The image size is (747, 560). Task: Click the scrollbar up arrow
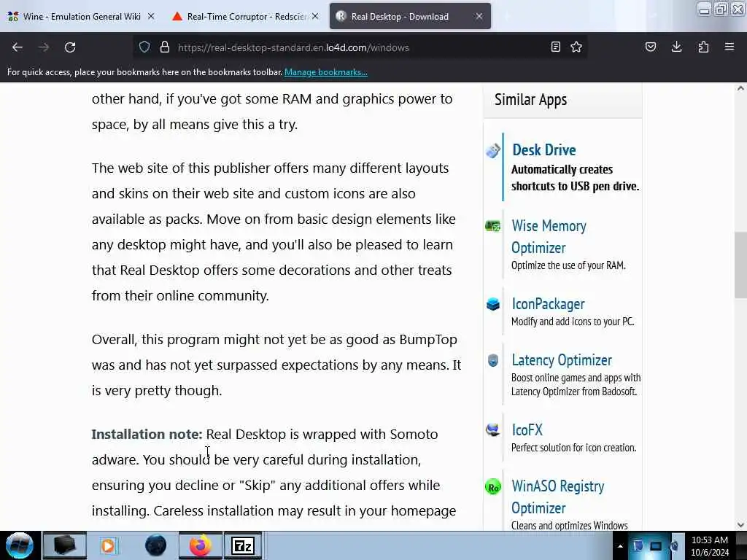[740, 88]
